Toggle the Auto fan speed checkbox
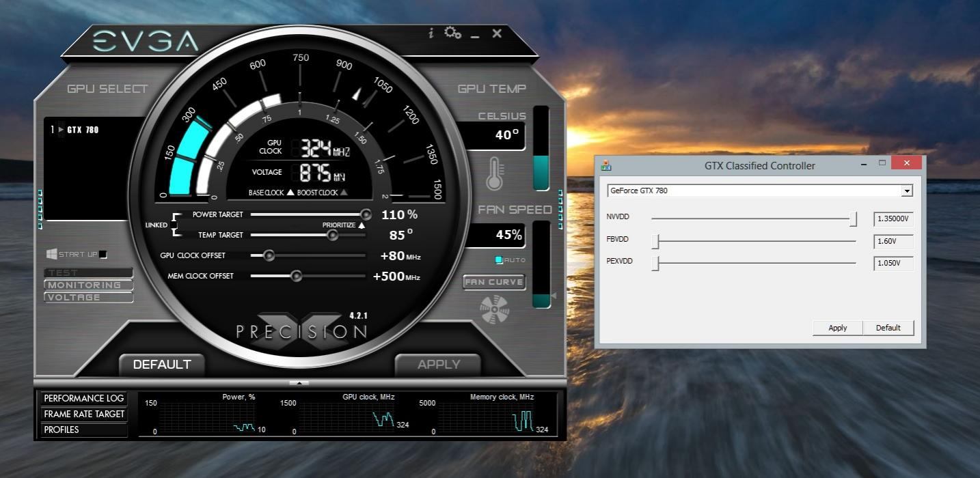 [499, 260]
